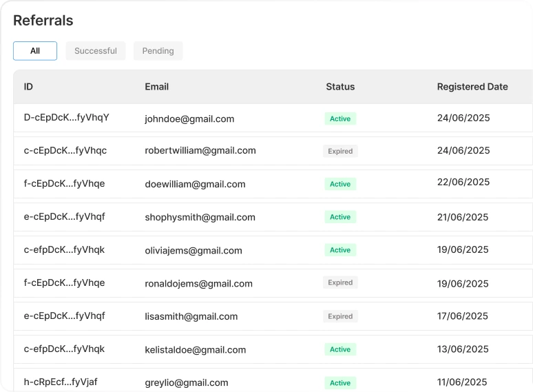Click email doewilliam@gmail.com
533x392 pixels.
coord(195,184)
